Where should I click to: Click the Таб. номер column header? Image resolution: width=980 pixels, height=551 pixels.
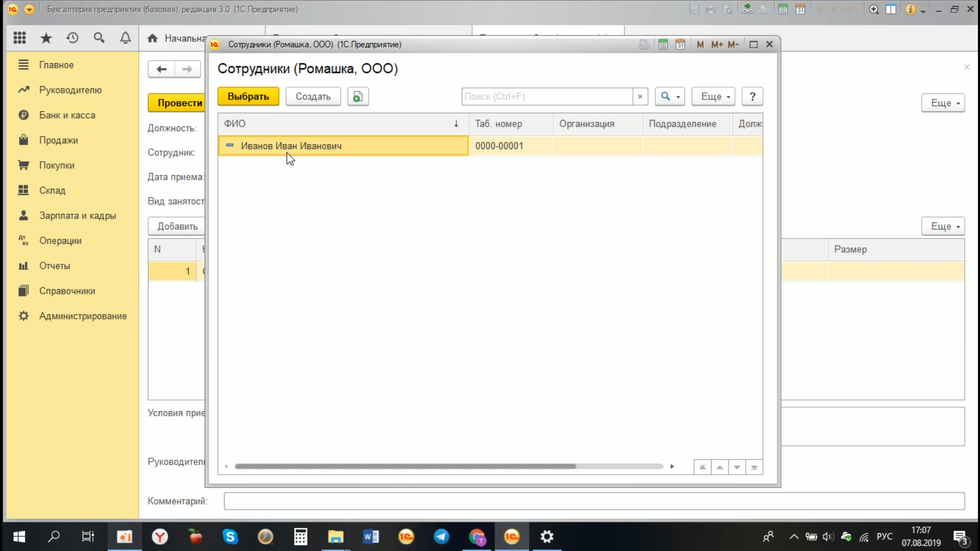coord(511,124)
